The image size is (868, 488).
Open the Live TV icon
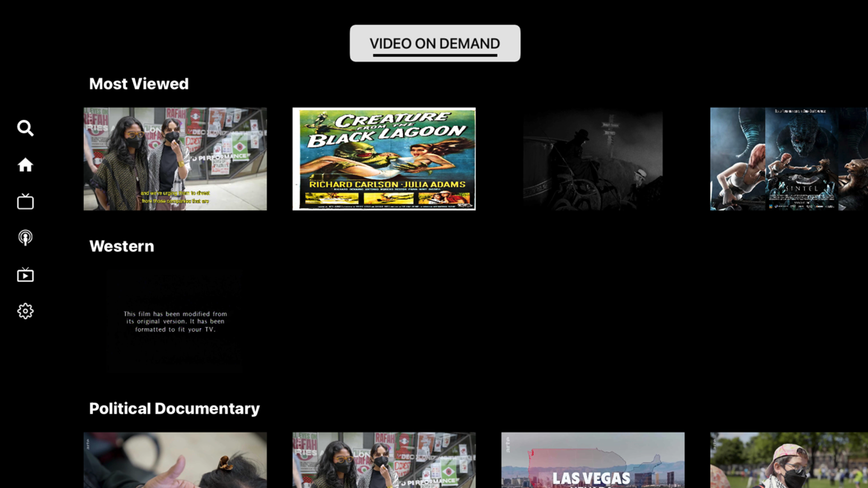[25, 201]
